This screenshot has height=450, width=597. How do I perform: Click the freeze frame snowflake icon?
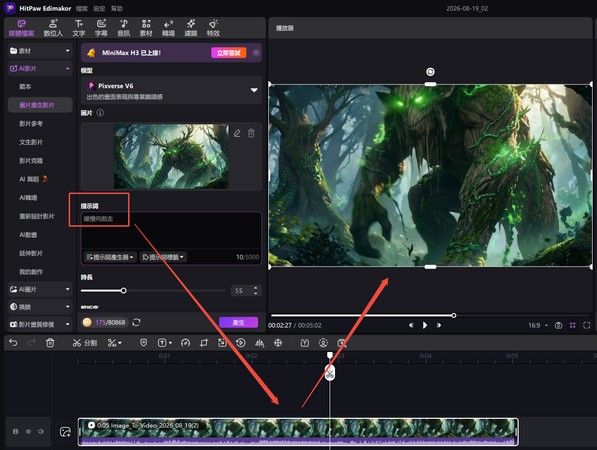coord(278,343)
